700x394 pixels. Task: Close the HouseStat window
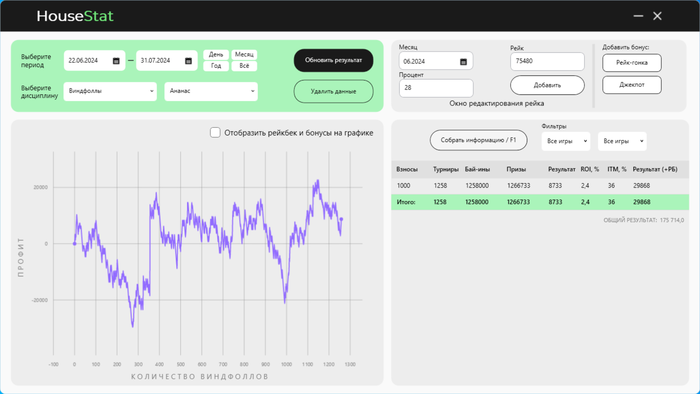(657, 16)
